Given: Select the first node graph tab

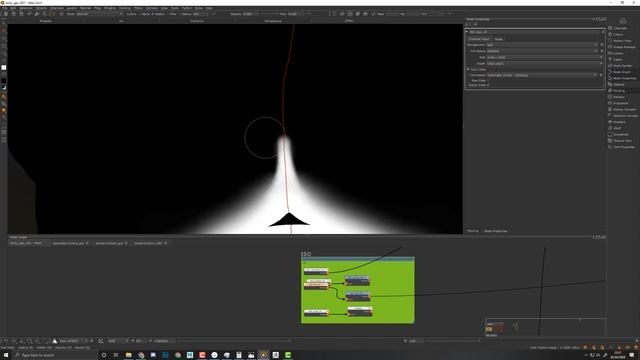Looking at the screenshot, I should [26, 243].
